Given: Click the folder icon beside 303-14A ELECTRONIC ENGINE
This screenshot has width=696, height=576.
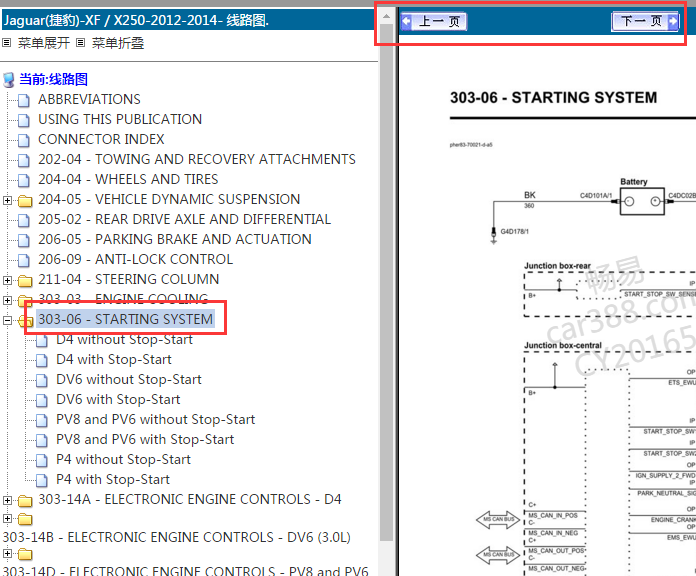Looking at the screenshot, I should coord(25,501).
